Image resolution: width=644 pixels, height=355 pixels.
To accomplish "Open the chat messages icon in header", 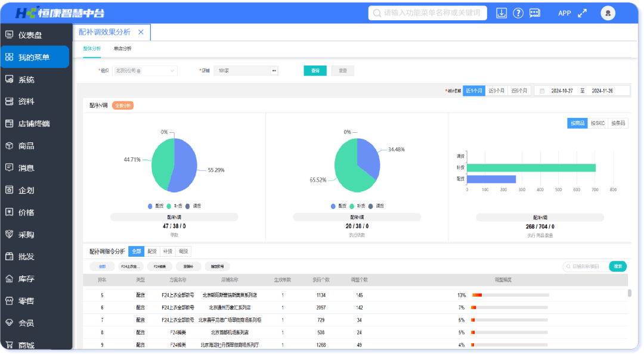I will point(535,13).
